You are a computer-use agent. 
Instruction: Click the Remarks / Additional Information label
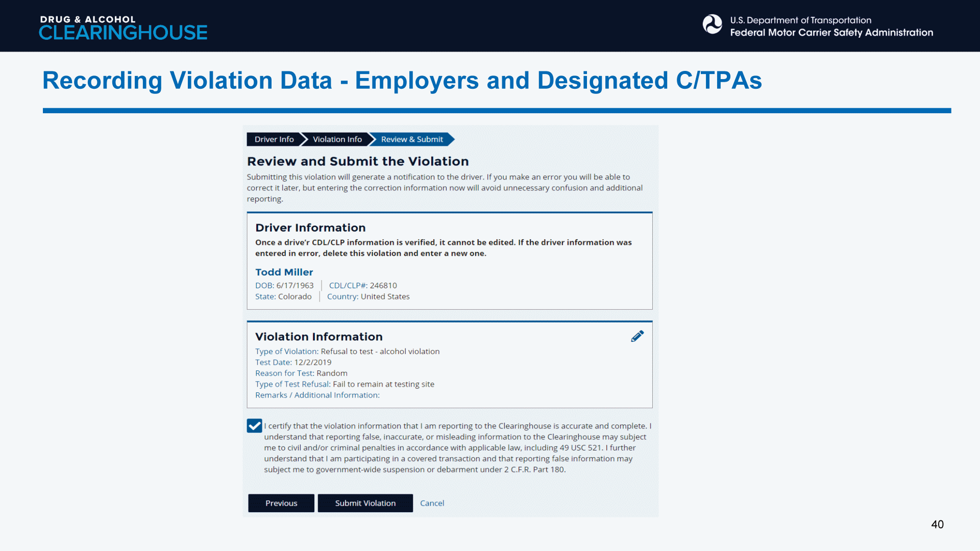317,395
